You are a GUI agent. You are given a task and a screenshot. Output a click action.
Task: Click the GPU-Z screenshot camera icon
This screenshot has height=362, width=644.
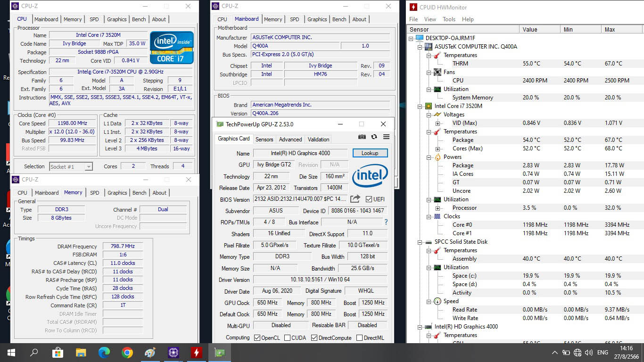click(362, 137)
